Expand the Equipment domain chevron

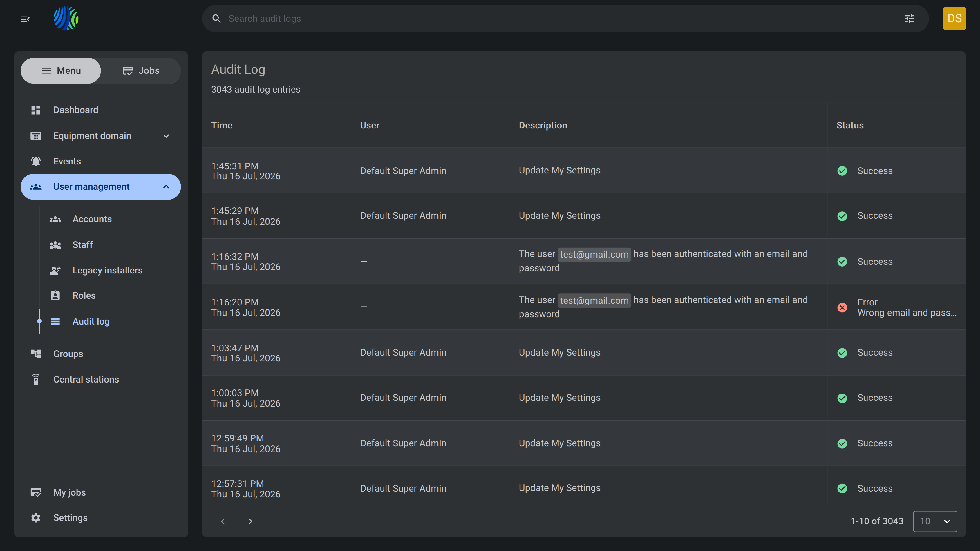pos(166,136)
